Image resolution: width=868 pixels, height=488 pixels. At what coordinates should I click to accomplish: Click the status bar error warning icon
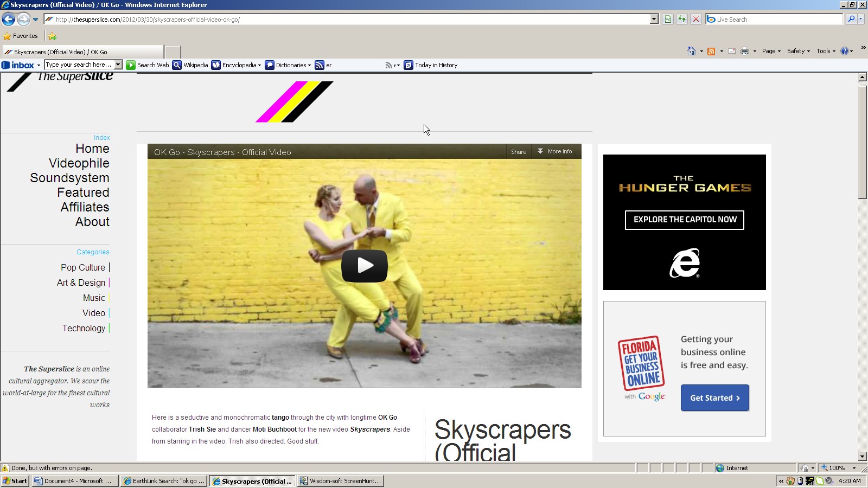(x=5, y=468)
